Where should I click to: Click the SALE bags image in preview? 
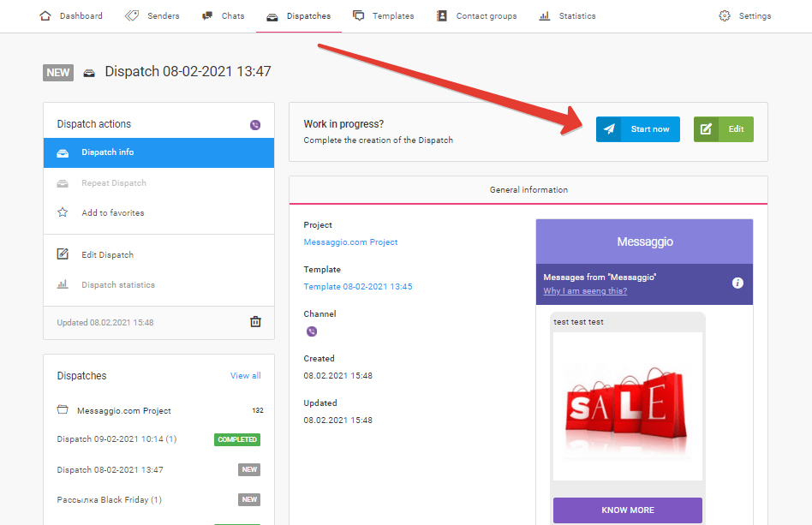[628, 407]
